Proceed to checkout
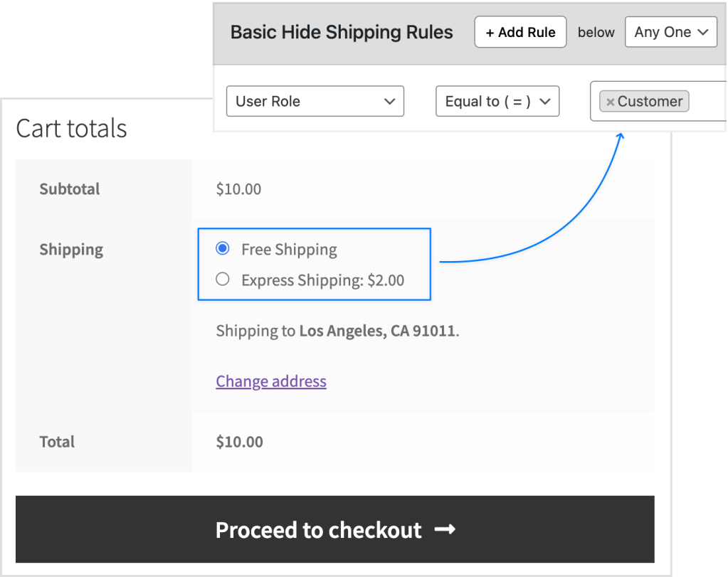 [334, 529]
